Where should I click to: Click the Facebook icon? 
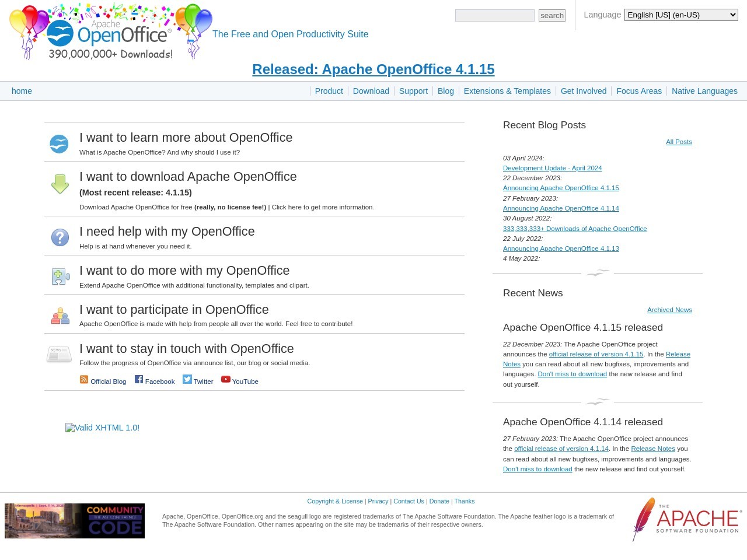click(x=138, y=379)
